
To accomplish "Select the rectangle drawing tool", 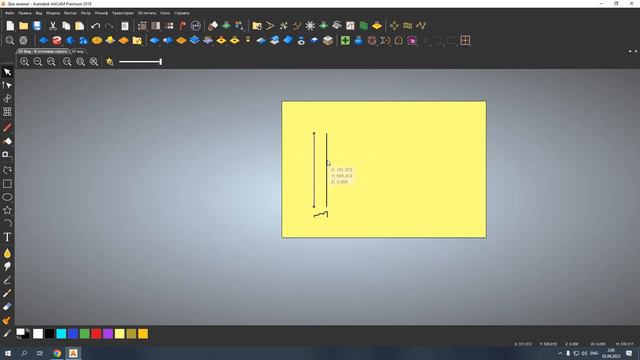I will (7, 184).
